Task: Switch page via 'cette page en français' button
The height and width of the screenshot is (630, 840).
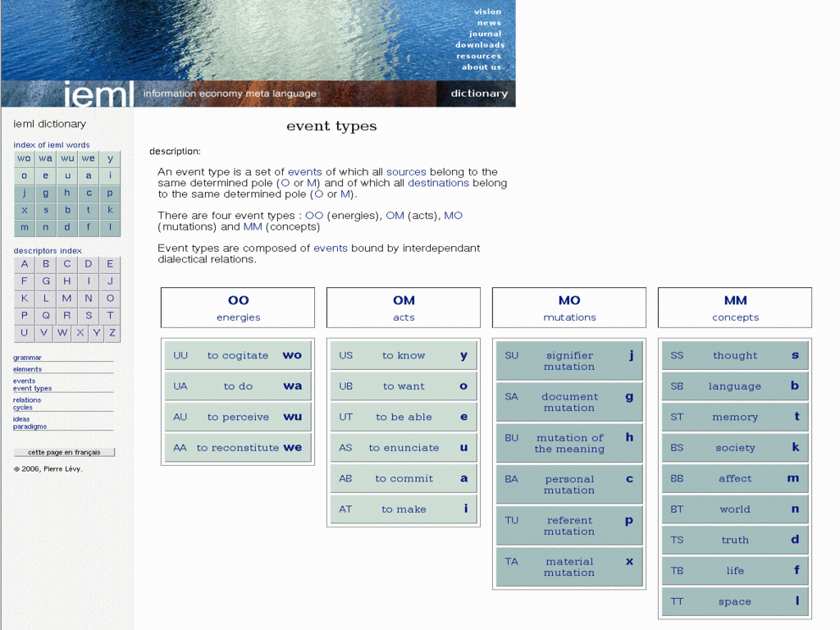Action: coord(64,452)
